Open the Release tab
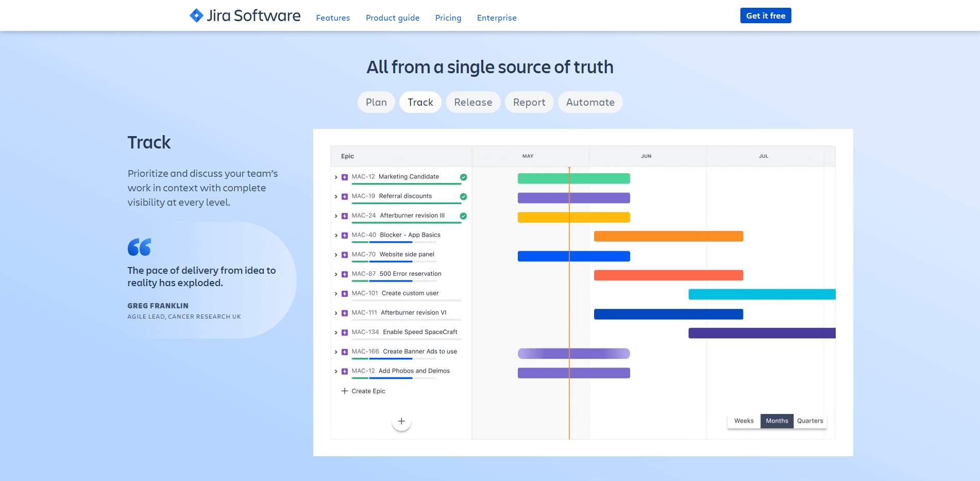 click(x=473, y=102)
